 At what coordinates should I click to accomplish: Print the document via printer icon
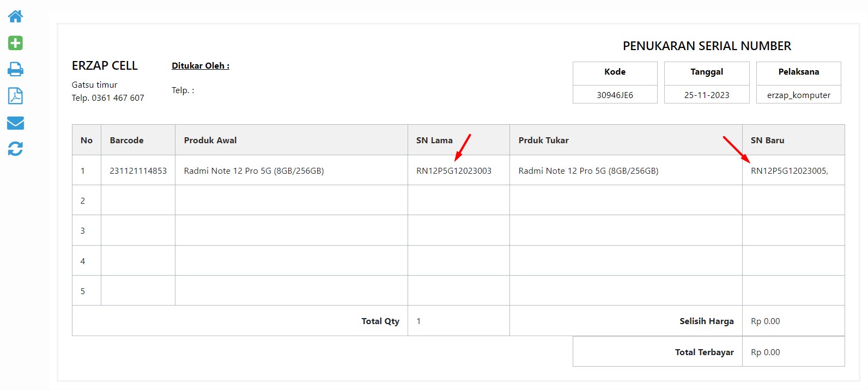tap(15, 69)
